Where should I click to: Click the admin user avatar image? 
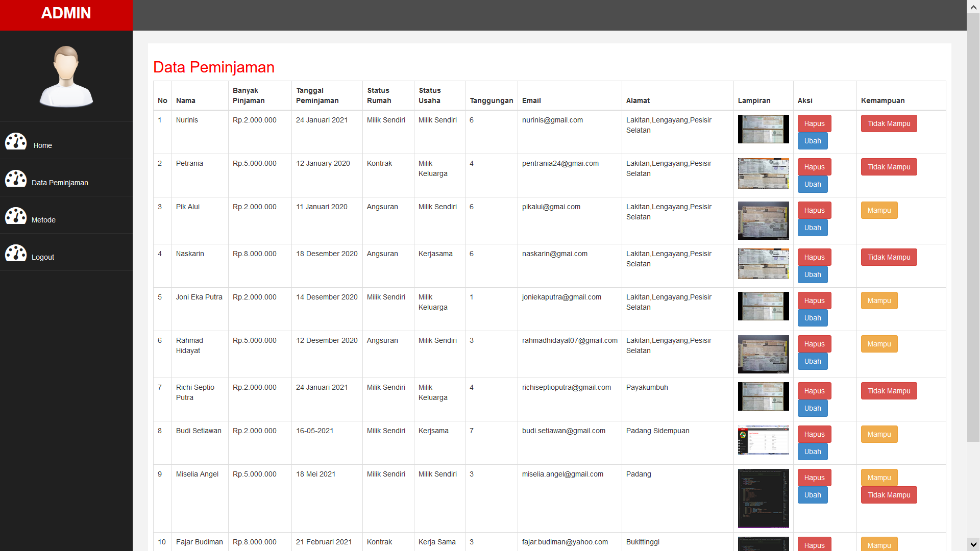66,77
